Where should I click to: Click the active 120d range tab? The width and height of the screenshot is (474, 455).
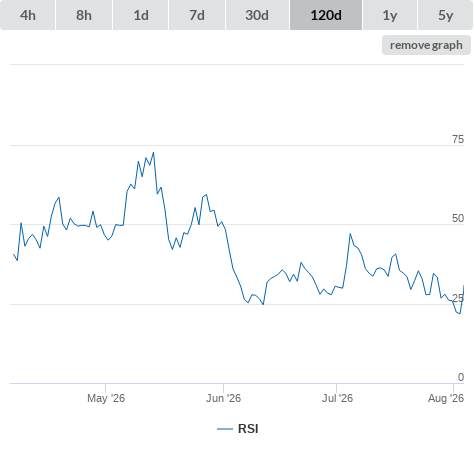(x=326, y=15)
